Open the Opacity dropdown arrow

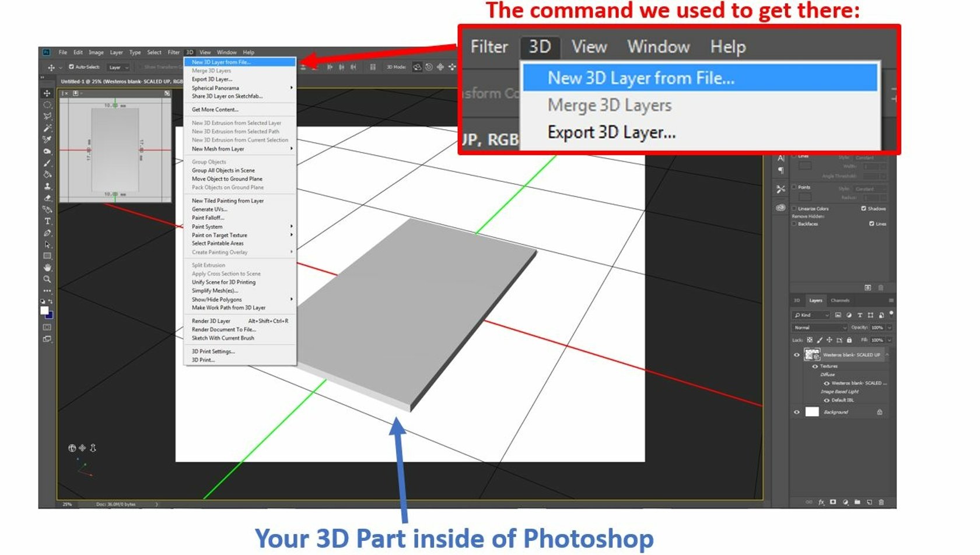(x=889, y=328)
